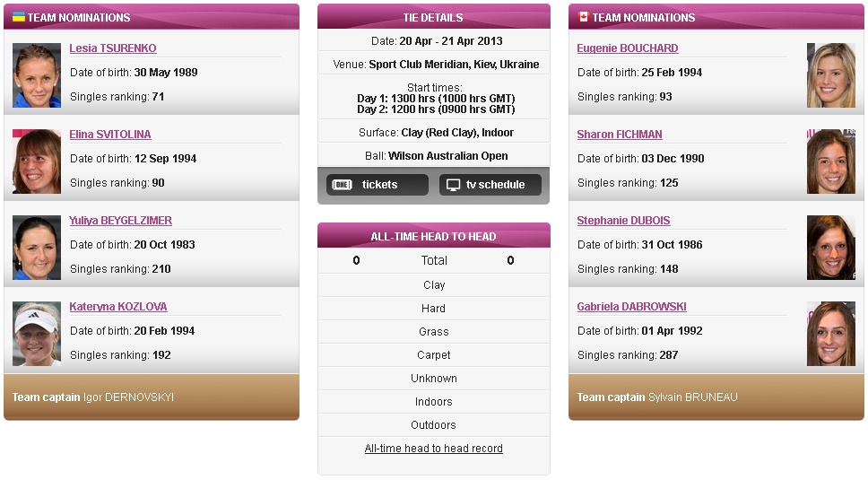Viewport: 868px width, 480px height.
Task: Open Stephanie Dubois's photo
Action: pos(831,248)
